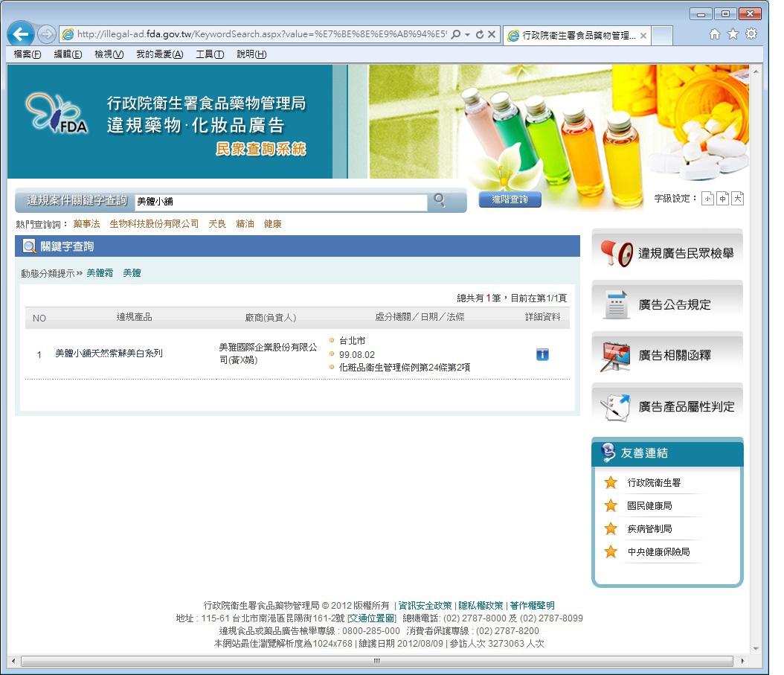This screenshot has height=675, width=784.
Task: Click the 交通位置圖 footer link
Action: 371,618
